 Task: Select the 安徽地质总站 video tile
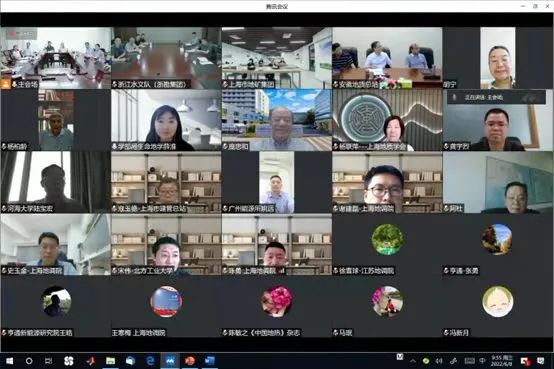pos(387,58)
